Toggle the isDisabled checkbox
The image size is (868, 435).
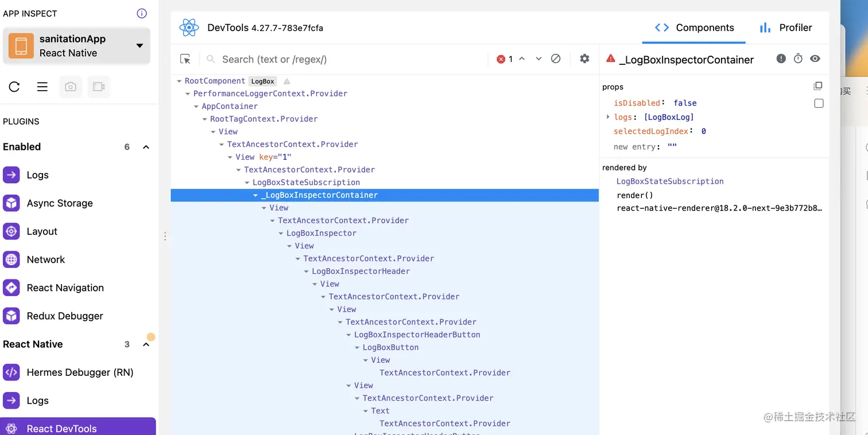click(x=819, y=103)
